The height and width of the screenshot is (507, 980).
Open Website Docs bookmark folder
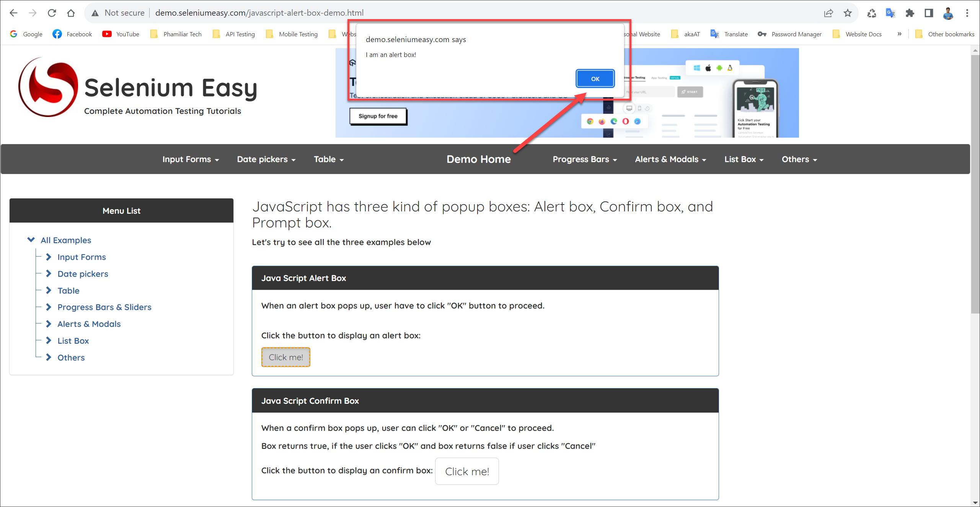click(x=857, y=34)
